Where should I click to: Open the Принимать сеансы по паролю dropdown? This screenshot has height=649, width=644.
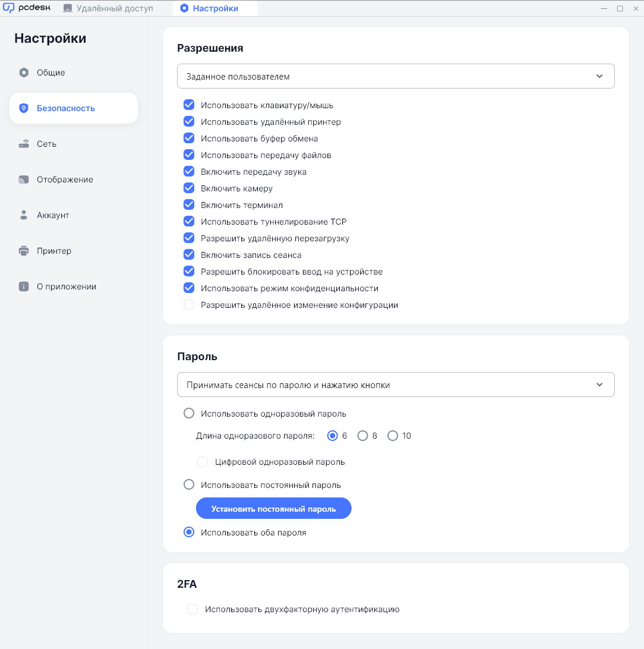coord(396,385)
